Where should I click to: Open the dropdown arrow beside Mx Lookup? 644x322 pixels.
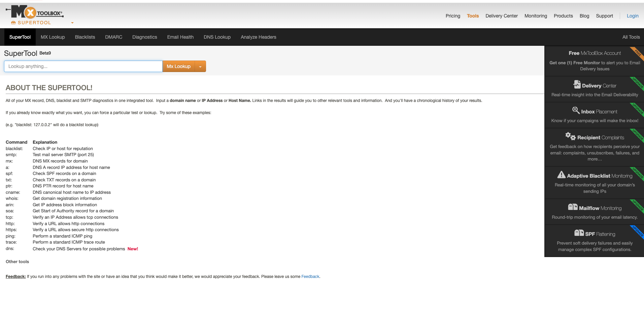200,67
